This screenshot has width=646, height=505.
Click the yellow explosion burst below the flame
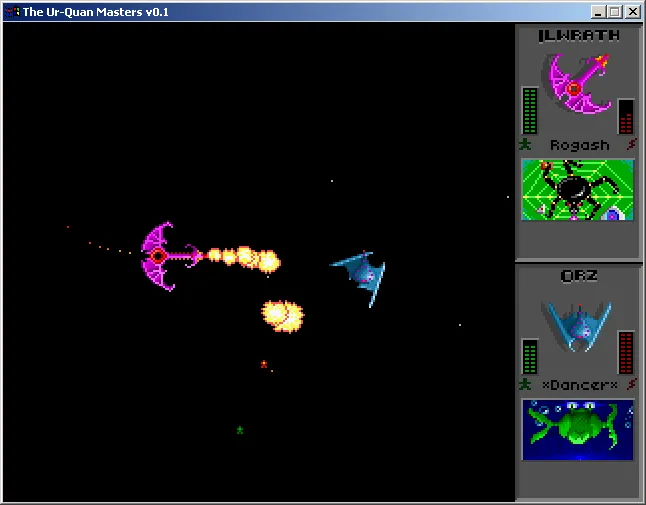tap(283, 316)
